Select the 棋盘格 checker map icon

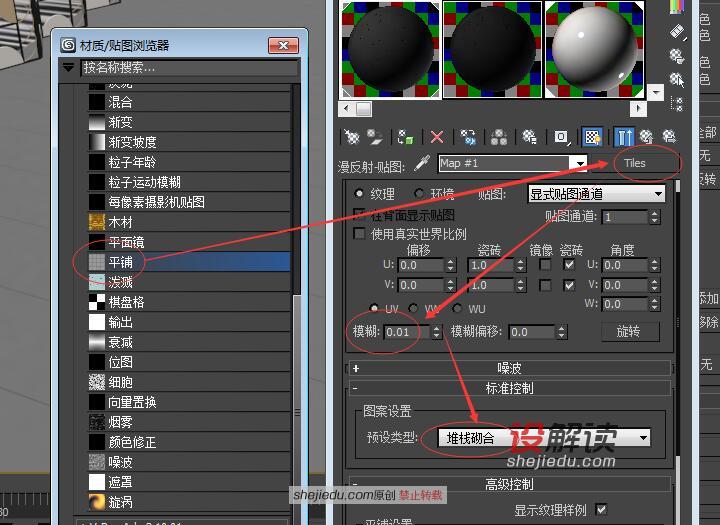coord(96,302)
